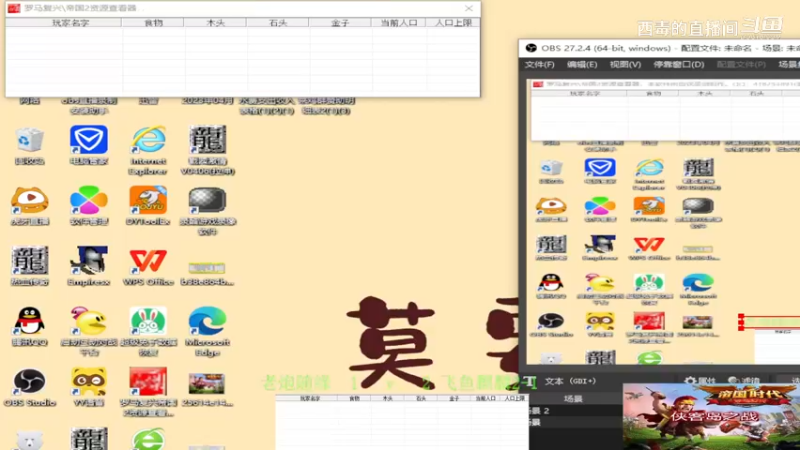Click the 人口上限 column header in the resource viewer
The height and width of the screenshot is (450, 800).
click(x=453, y=23)
